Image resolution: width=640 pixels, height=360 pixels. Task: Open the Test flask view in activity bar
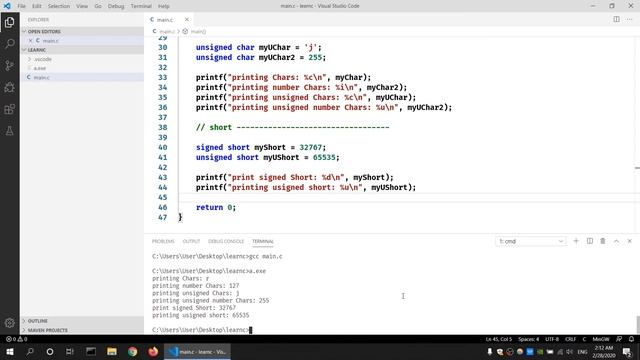point(9,131)
